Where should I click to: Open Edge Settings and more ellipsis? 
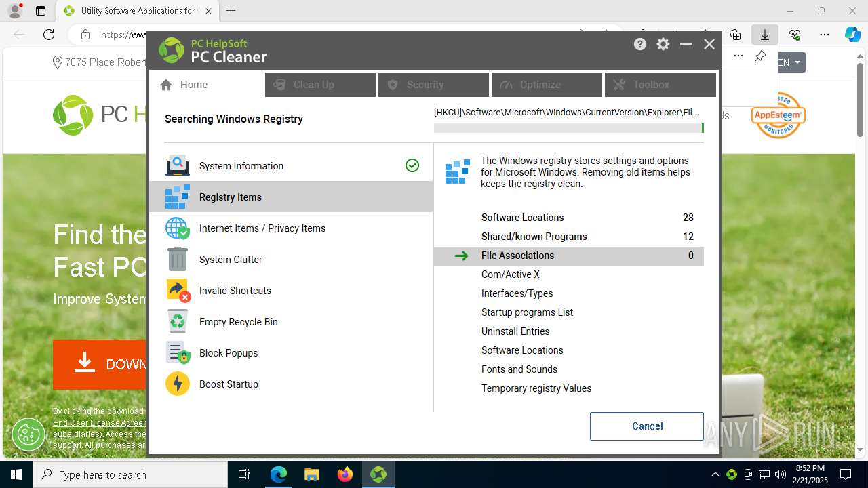825,35
